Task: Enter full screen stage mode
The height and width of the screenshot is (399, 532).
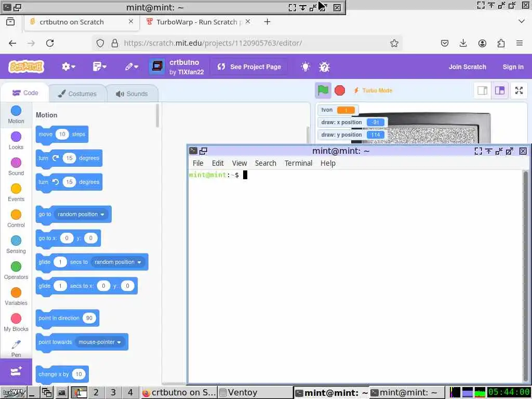Action: pyautogui.click(x=519, y=90)
